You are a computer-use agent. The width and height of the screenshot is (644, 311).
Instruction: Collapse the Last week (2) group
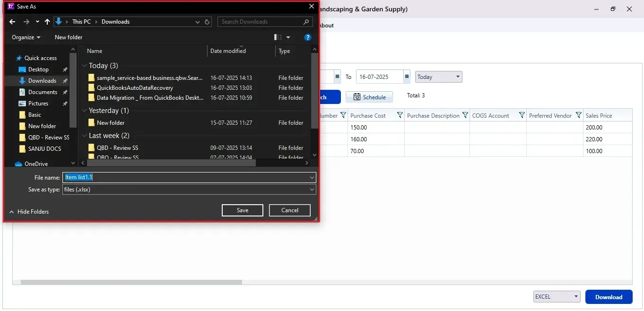[x=85, y=136]
